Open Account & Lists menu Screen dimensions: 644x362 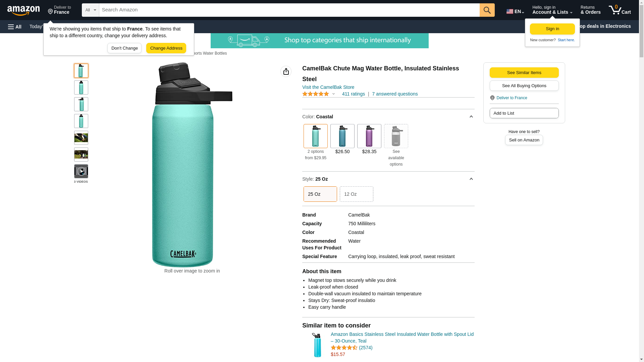click(552, 10)
